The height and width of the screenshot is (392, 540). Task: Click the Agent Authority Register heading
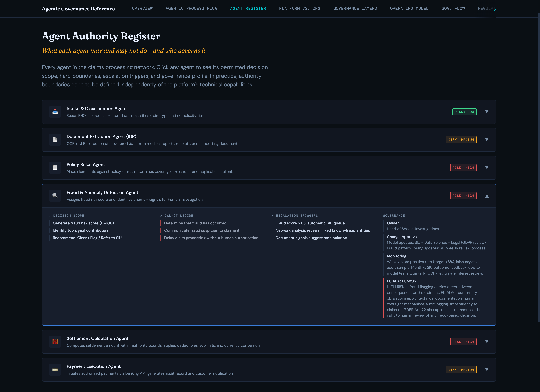[x=101, y=36]
